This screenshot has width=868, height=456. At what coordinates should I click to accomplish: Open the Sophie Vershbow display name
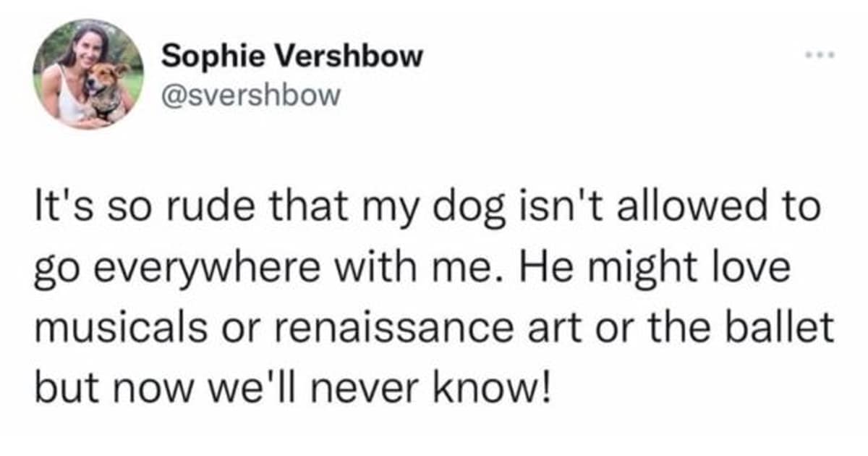(292, 56)
